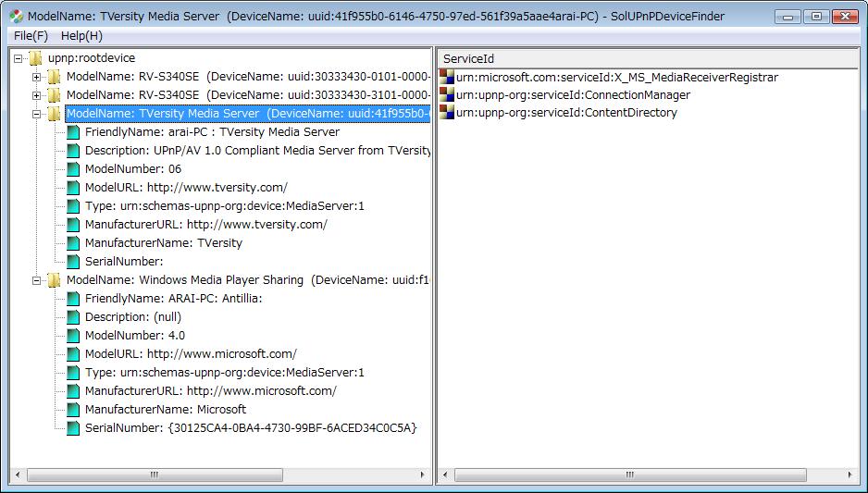Select the Microsoft Type MediaServer:1 row
Image resolution: width=868 pixels, height=493 pixels.
[x=224, y=373]
